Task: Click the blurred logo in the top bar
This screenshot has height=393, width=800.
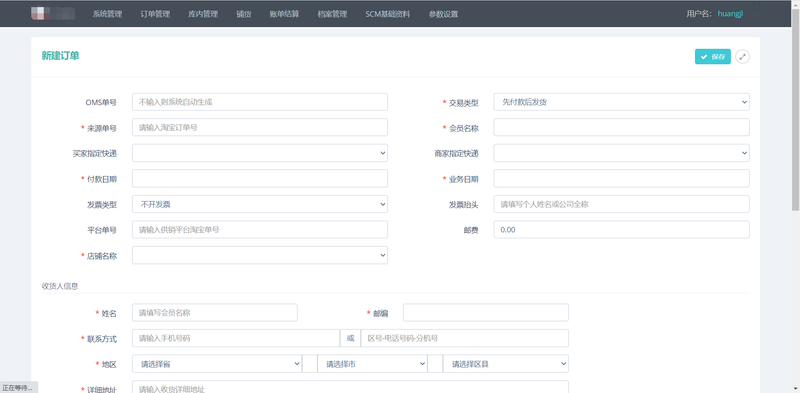Action: [53, 14]
